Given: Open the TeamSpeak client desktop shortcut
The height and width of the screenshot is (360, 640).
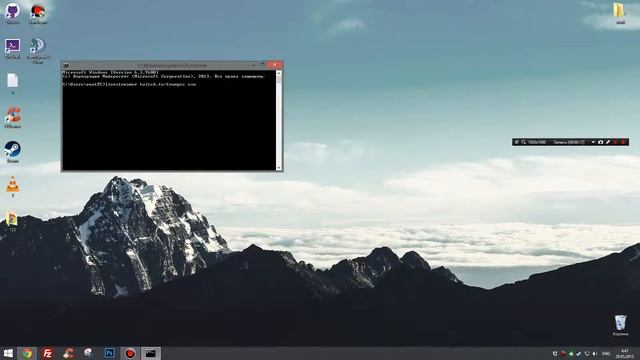Looking at the screenshot, I should coord(38,50).
